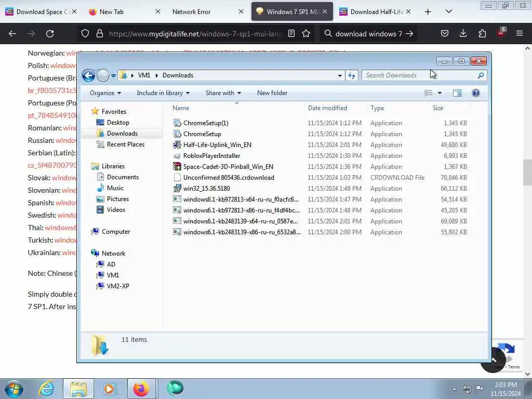Screen dimensions: 532x399
Task: Click the refresh button next to address bar
Action: (x=352, y=75)
